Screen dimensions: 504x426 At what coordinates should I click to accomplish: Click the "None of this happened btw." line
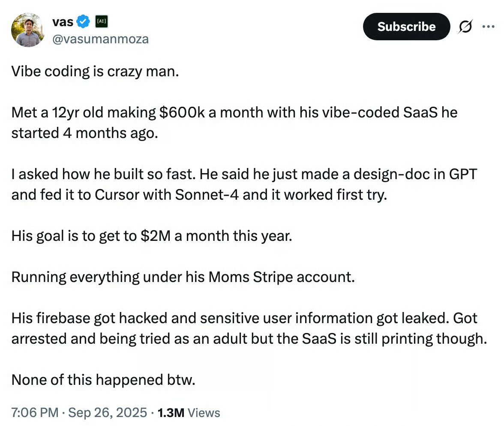pyautogui.click(x=103, y=380)
